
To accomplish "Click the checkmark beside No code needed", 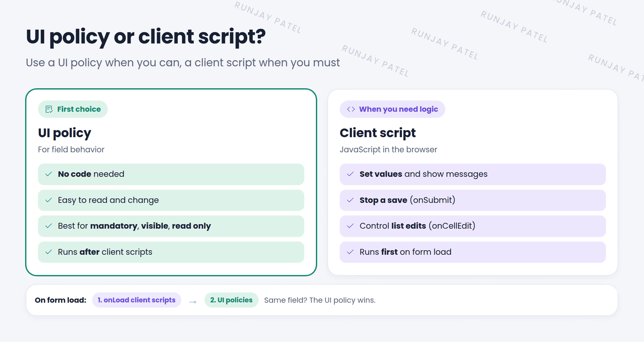I will [x=49, y=174].
